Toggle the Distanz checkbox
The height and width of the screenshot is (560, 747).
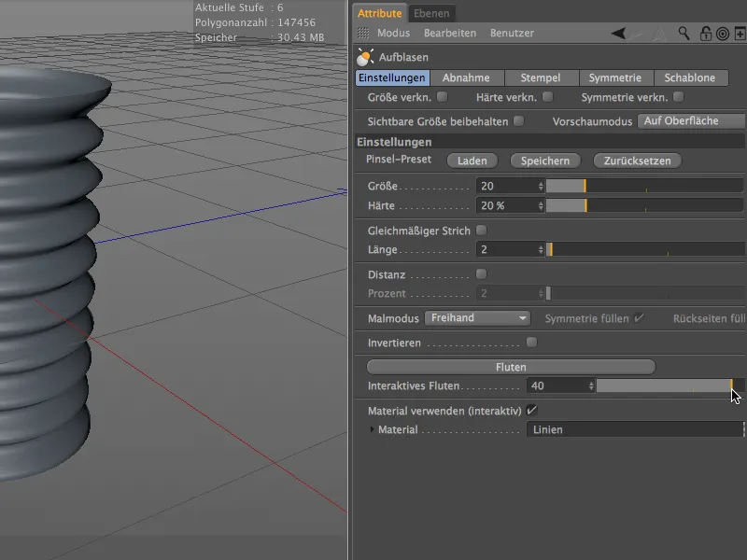pos(481,273)
